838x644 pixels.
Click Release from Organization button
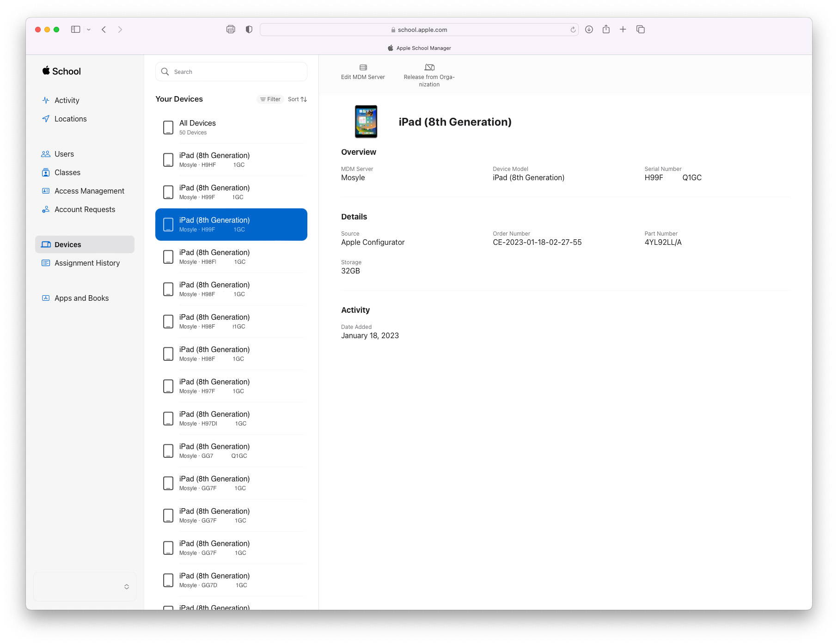429,75
